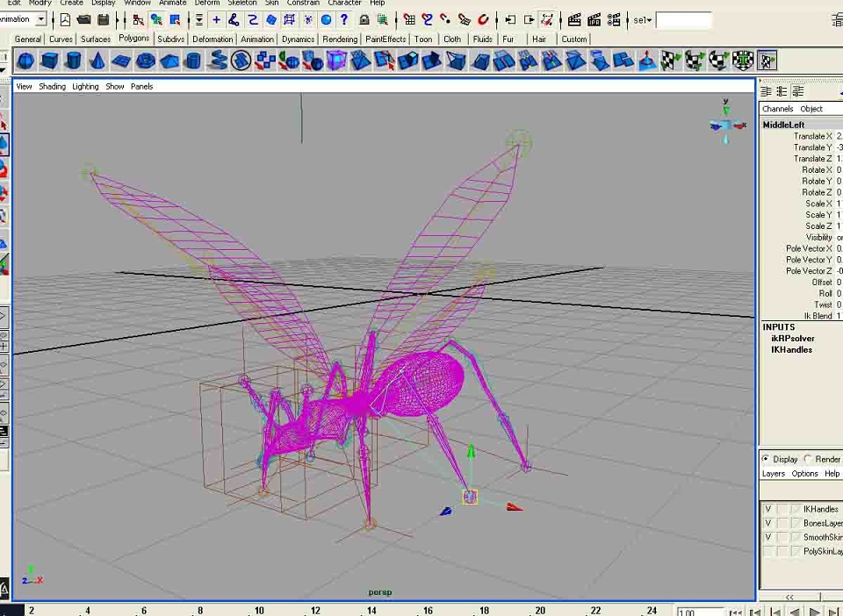Switch to the Animation shelf tab
Viewport: 843px width, 616px height.
[x=257, y=39]
